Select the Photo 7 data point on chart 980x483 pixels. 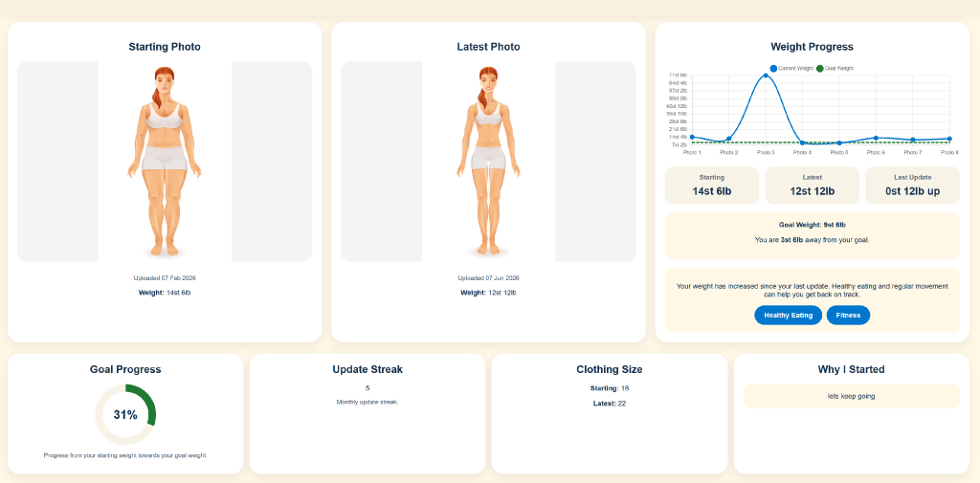912,140
